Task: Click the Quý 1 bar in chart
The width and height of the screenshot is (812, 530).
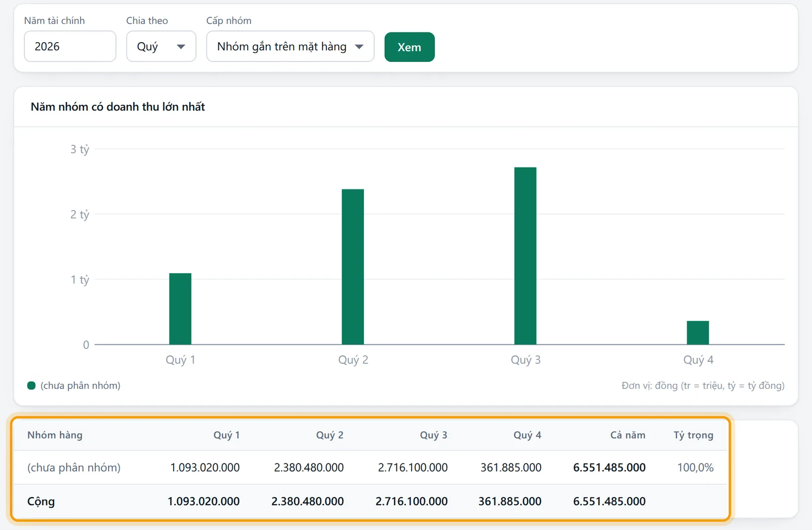Action: (x=180, y=309)
